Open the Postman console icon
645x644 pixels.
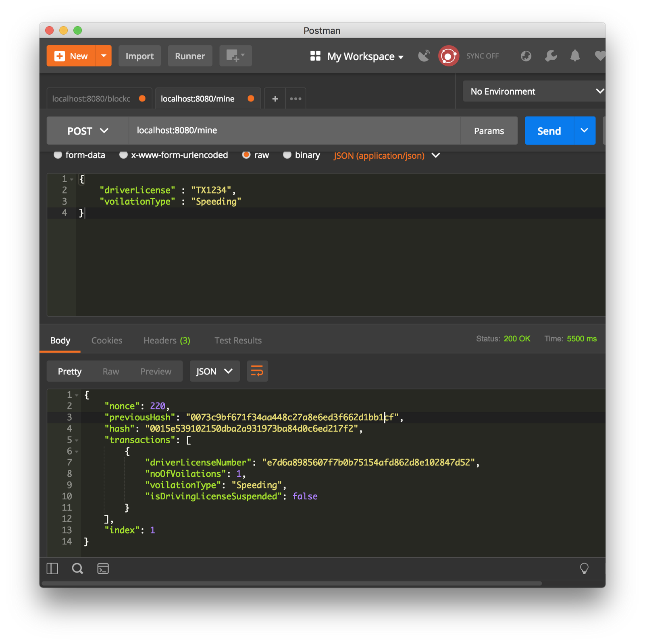[x=103, y=569]
